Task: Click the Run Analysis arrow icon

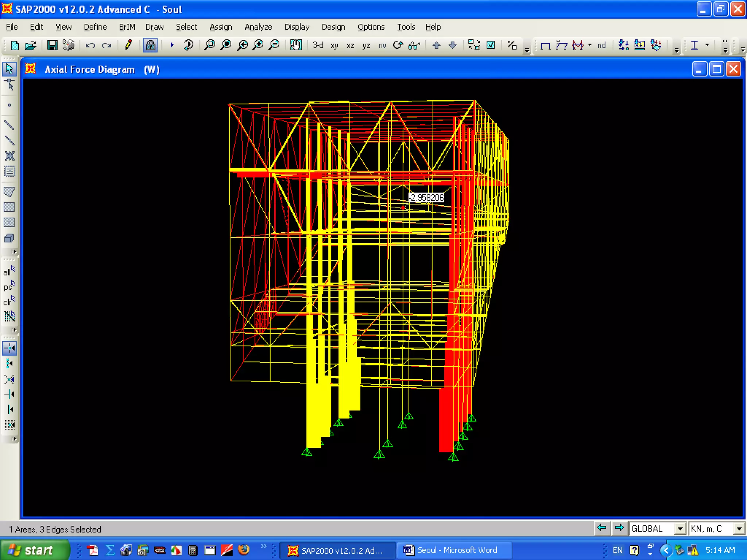Action: 172,45
